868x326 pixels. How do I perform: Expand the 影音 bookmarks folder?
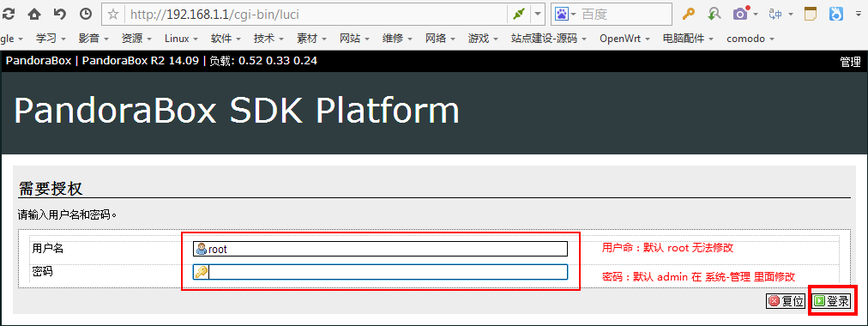coord(93,39)
